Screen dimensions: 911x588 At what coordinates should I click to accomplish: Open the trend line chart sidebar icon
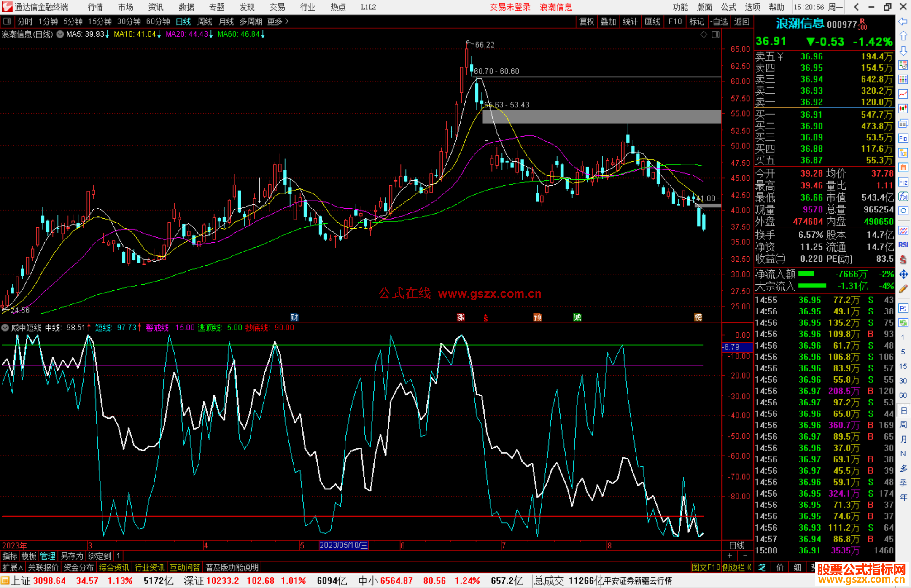[903, 94]
